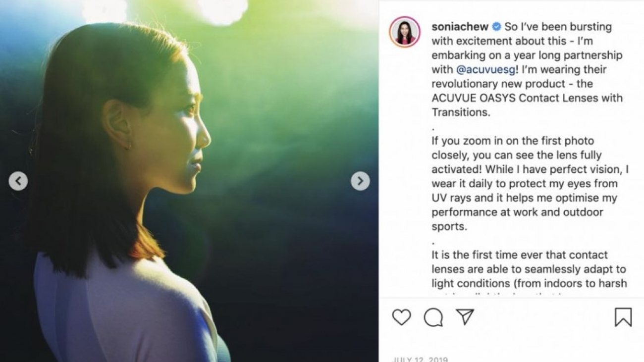Open the soniachew profile picture avatar

point(405,32)
